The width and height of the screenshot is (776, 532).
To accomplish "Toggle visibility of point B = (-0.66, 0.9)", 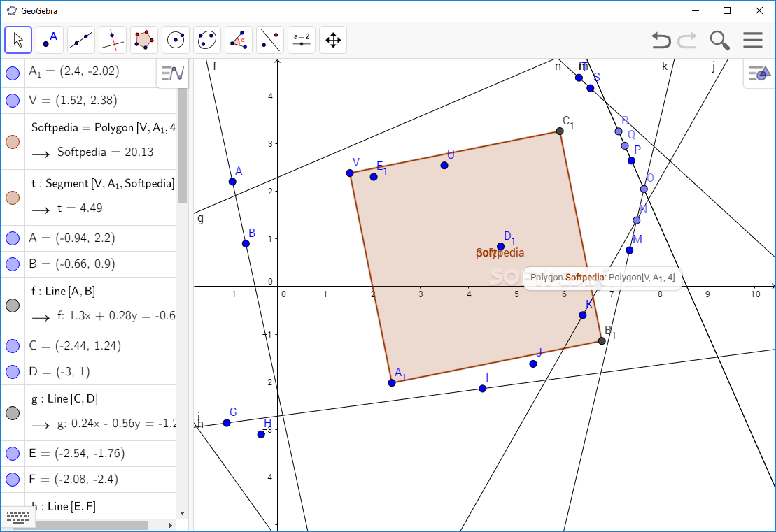I will (x=13, y=264).
